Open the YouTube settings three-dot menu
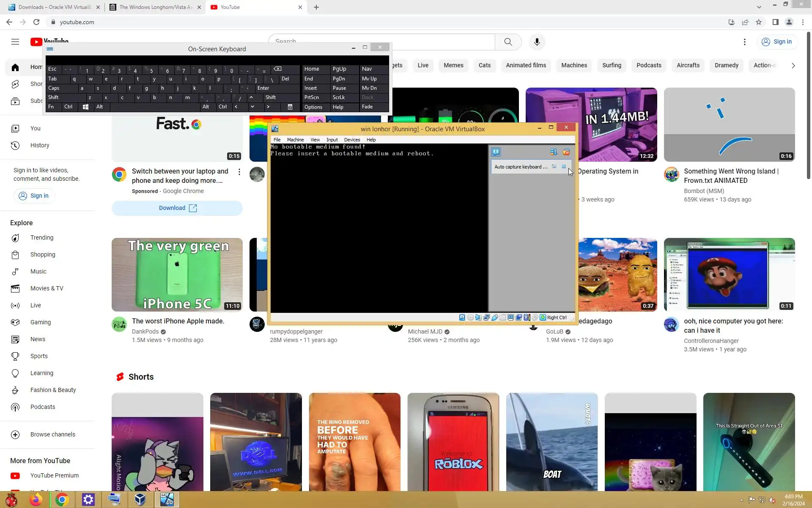 [744, 42]
